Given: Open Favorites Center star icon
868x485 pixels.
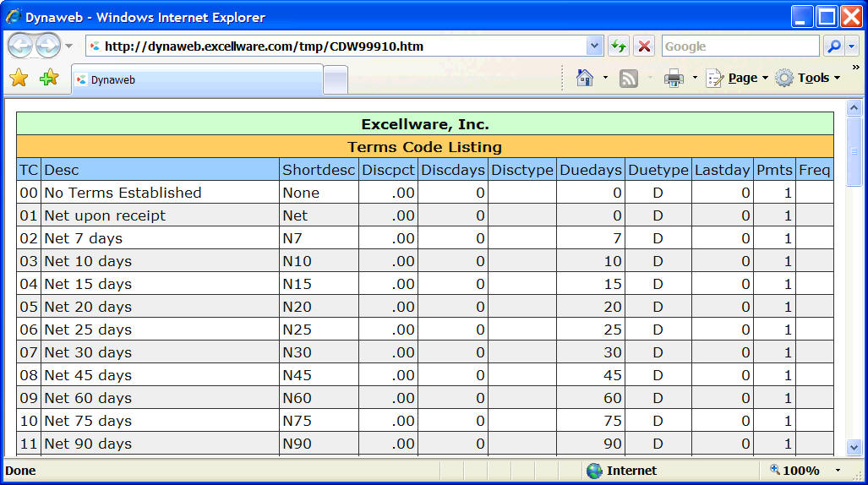Looking at the screenshot, I should coord(19,78).
